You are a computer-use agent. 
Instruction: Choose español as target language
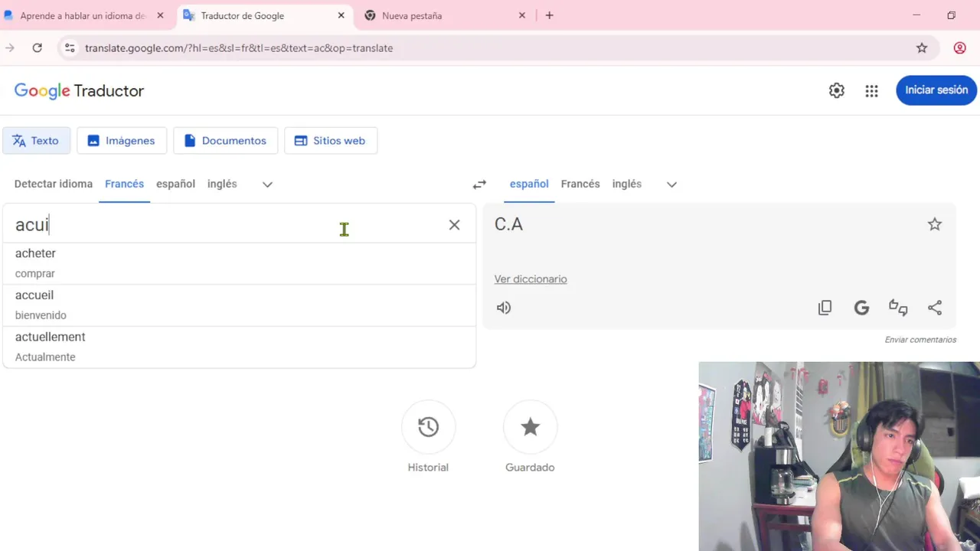529,184
